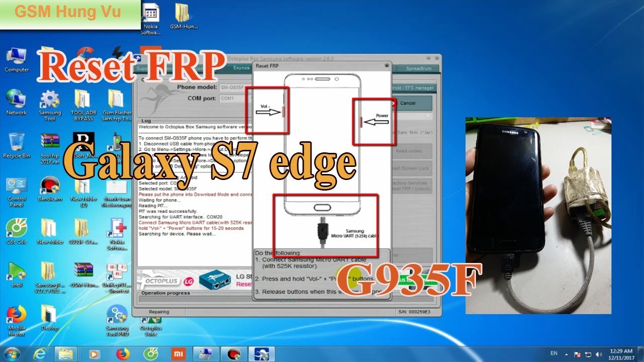Open the thanh toan filedwonapro desktop file
644x362 pixels.
click(116, 192)
